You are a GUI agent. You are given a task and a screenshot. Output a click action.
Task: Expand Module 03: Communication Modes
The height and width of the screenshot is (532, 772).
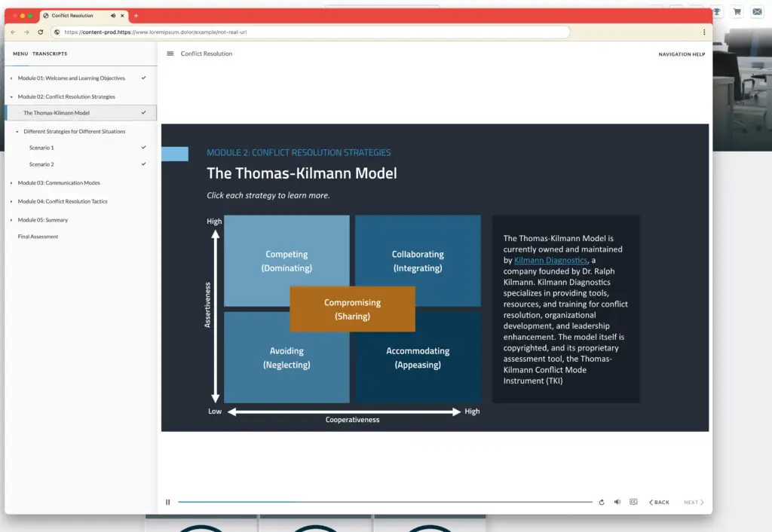[11, 183]
